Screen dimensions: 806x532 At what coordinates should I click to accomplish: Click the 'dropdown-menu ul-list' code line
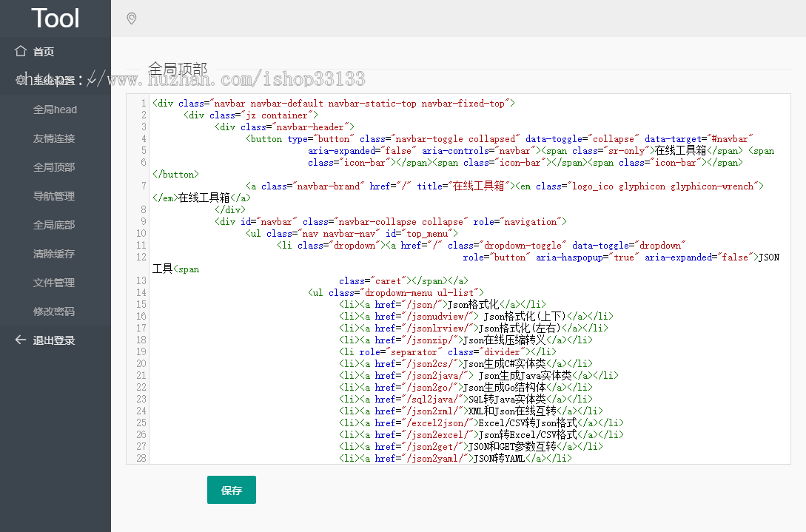coord(396,292)
